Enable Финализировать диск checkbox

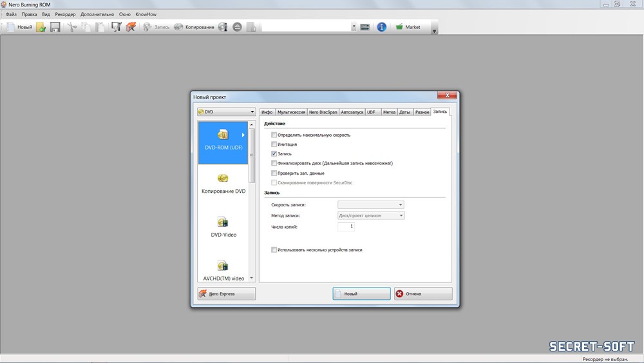click(x=274, y=163)
